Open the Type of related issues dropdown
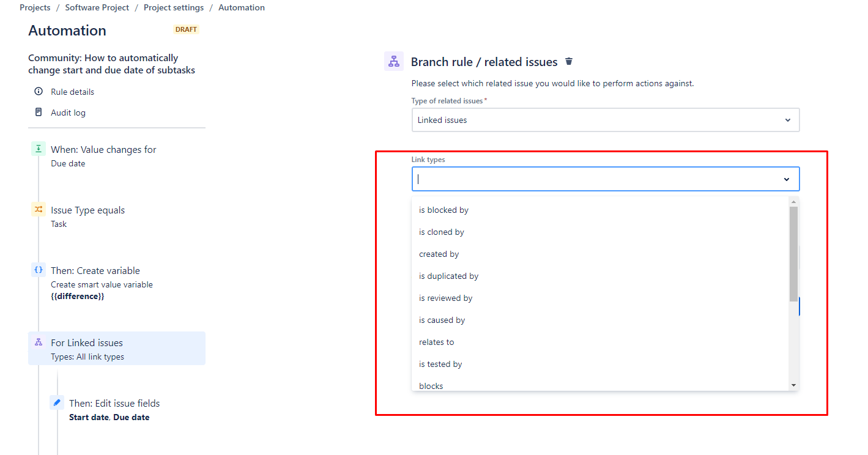 click(x=605, y=120)
